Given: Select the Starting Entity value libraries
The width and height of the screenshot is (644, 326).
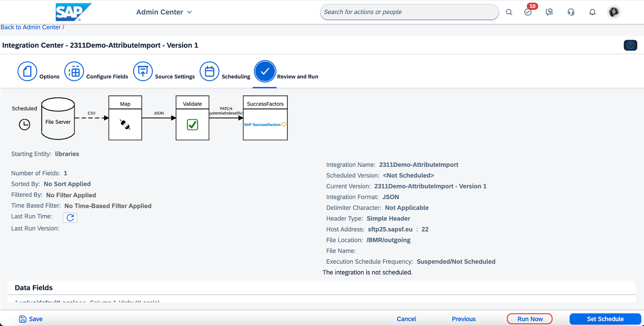Looking at the screenshot, I should [67, 154].
